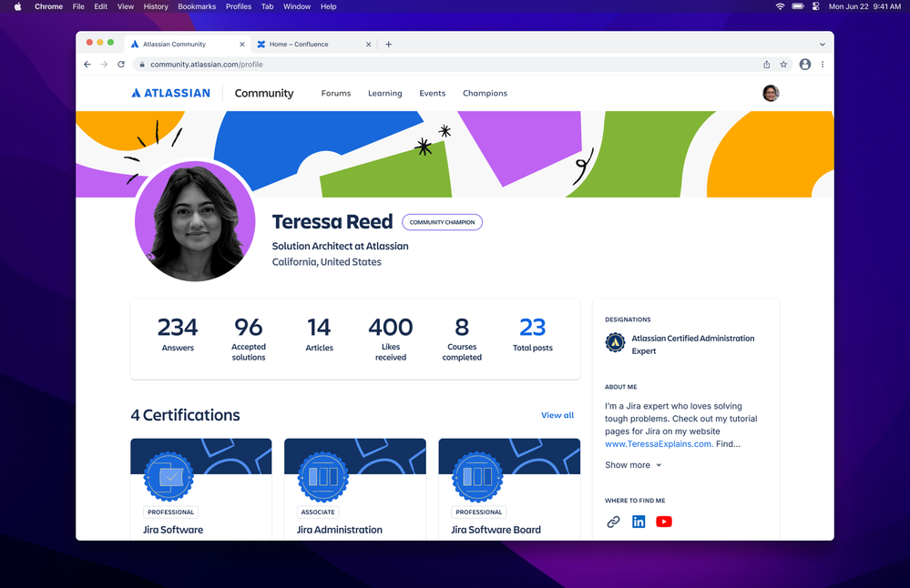
Task: Click the 400 Likes received stat
Action: [391, 340]
